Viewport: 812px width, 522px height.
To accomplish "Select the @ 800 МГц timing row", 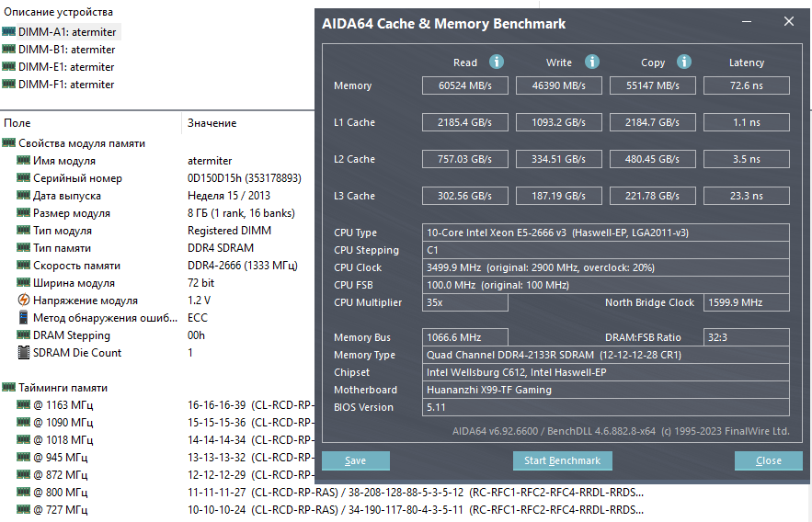I will point(330,492).
